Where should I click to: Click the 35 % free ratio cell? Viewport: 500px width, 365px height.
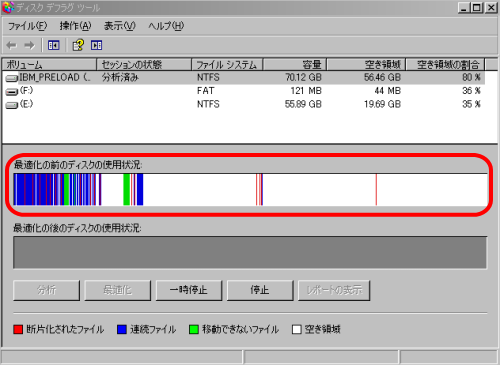(471, 104)
